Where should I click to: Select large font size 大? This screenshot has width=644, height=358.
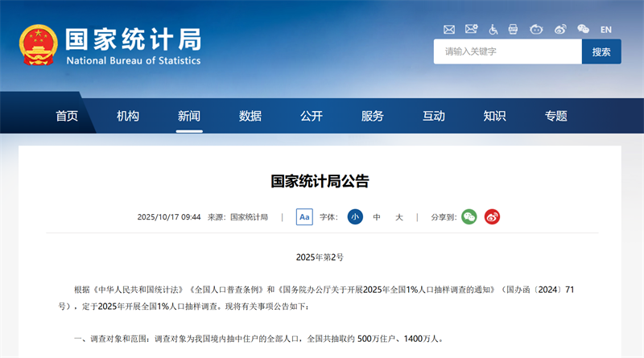tap(399, 217)
